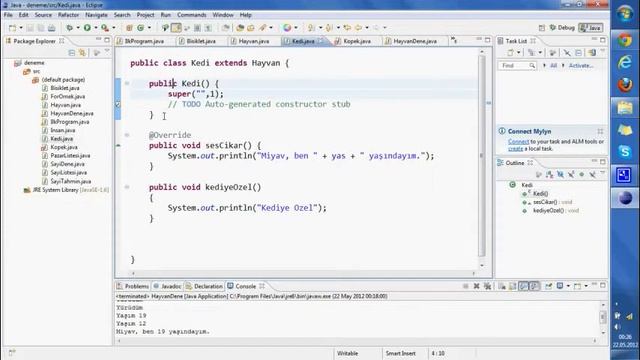Click the create local task link
Viewport: 640px width, 360px height.
515,149
